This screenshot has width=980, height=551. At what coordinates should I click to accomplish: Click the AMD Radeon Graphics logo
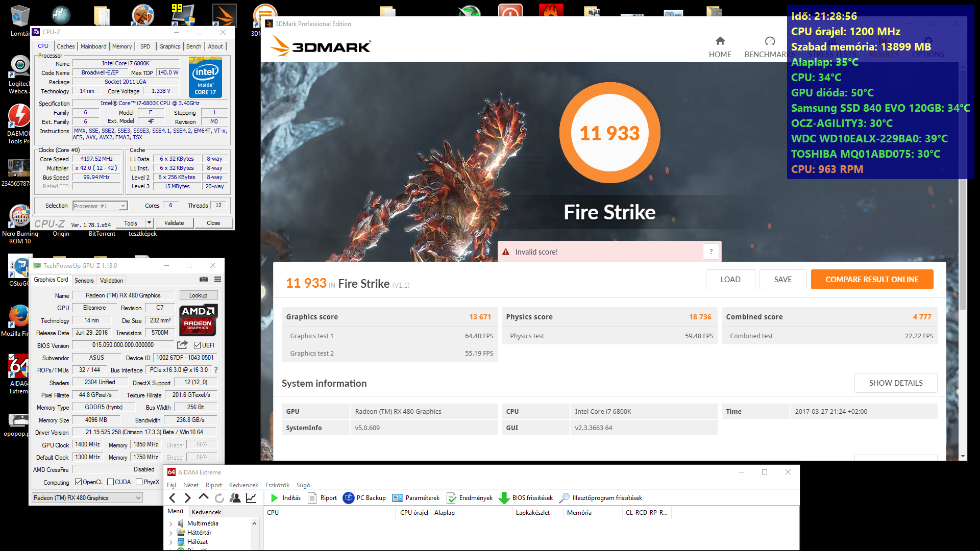click(199, 320)
